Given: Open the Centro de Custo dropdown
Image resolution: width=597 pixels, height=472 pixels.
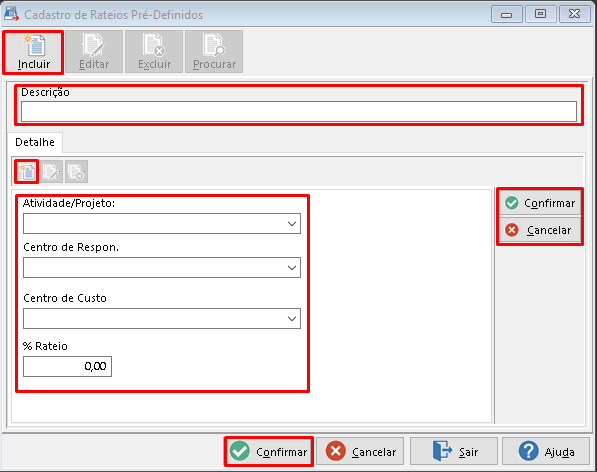Looking at the screenshot, I should pos(162,319).
